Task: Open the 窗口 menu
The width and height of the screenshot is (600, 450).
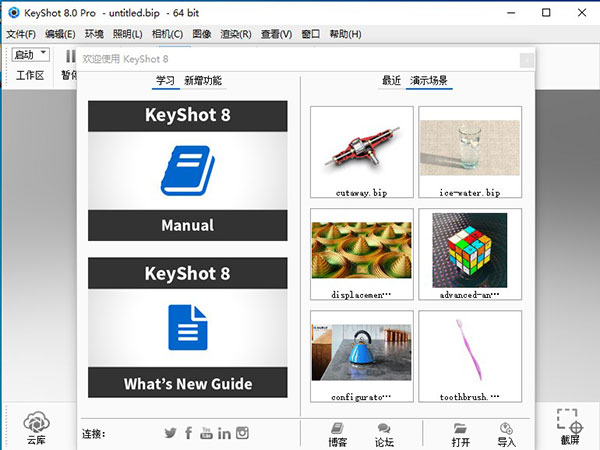Action: (x=310, y=34)
